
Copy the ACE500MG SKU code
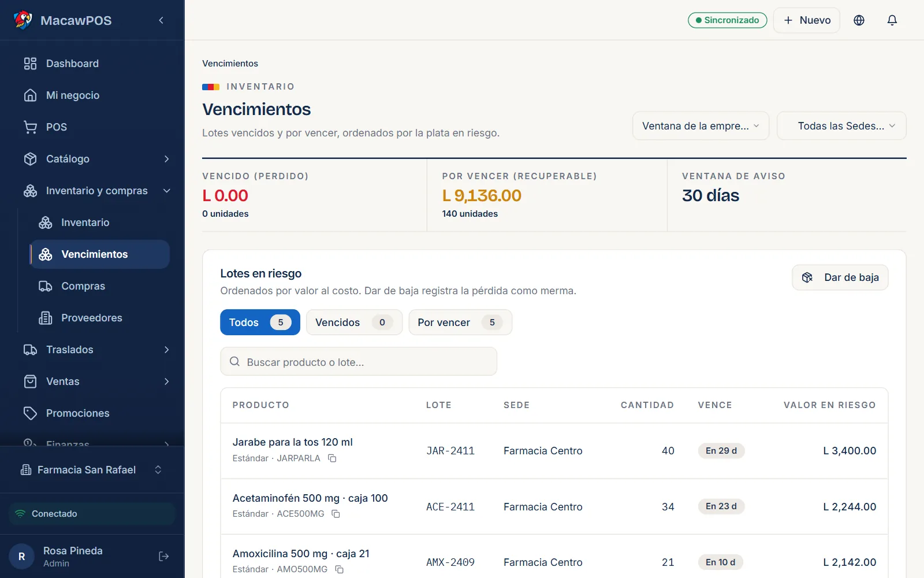[336, 514]
